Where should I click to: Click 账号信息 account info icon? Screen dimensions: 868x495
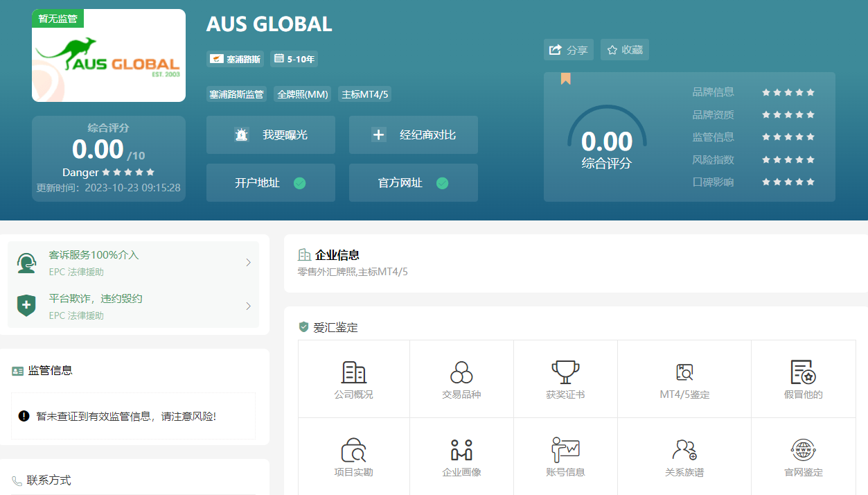point(565,450)
